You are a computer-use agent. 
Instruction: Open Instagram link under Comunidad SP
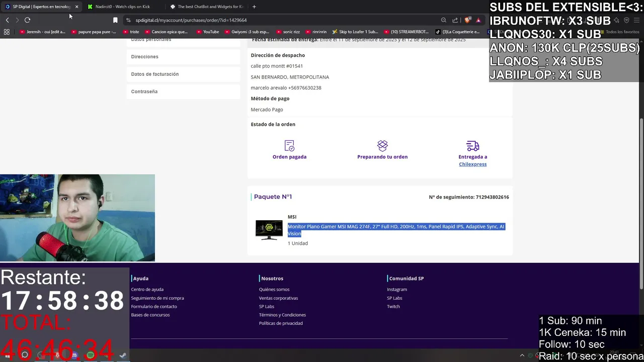coord(397,290)
